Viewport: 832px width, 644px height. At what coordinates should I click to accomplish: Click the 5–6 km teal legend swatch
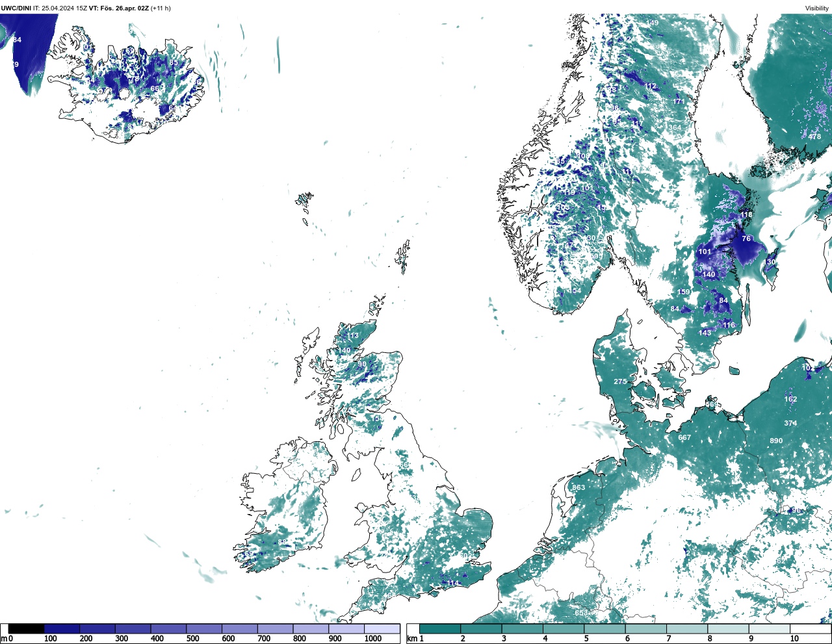[x=604, y=629]
